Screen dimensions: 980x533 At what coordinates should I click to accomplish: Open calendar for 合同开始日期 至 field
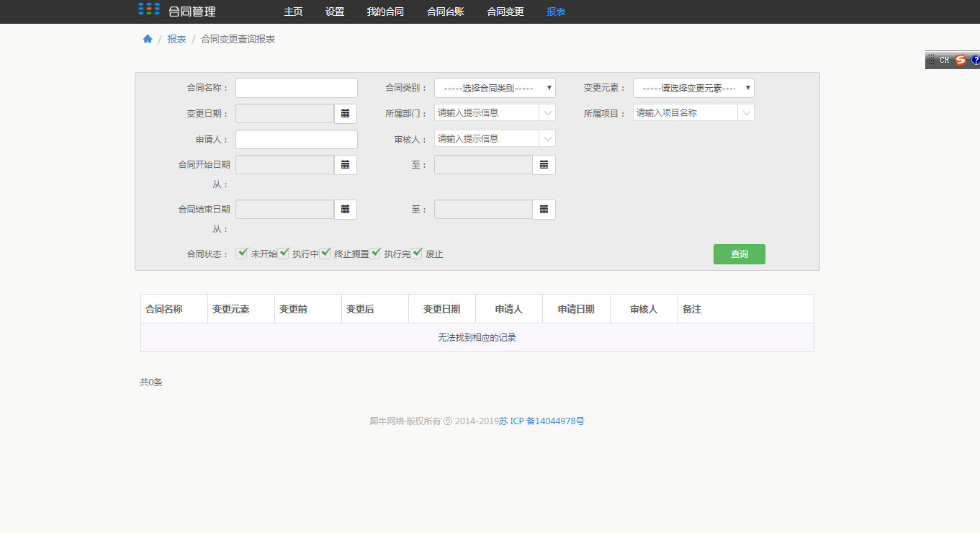[x=544, y=165]
